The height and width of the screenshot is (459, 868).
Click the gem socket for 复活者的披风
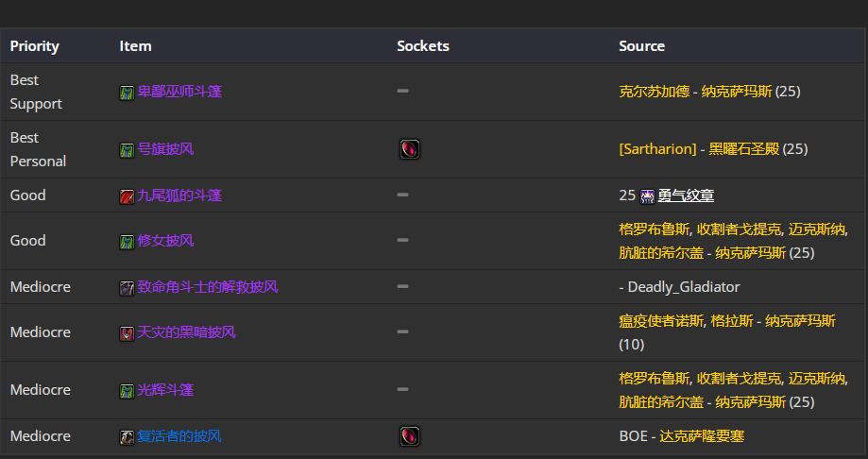tap(410, 436)
